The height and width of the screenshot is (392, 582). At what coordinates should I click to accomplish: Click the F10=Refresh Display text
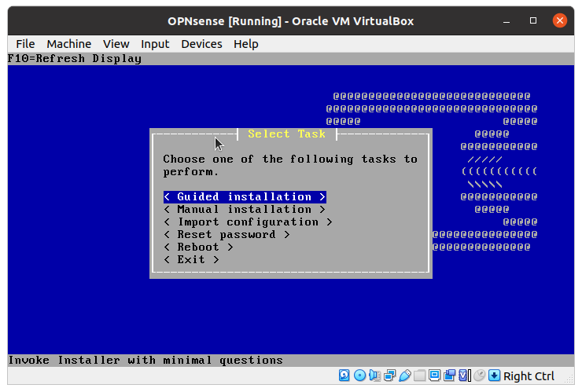75,59
